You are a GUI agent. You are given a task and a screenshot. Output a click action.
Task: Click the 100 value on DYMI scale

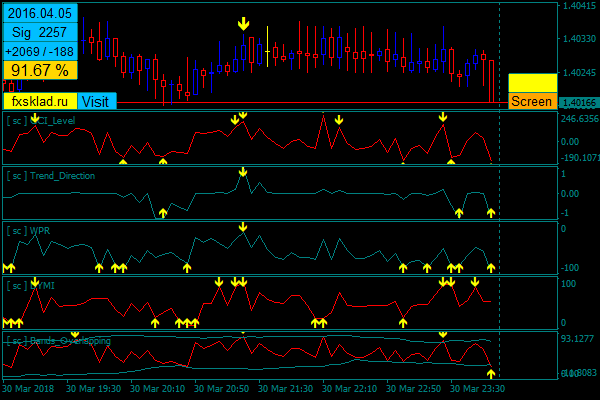tap(569, 284)
